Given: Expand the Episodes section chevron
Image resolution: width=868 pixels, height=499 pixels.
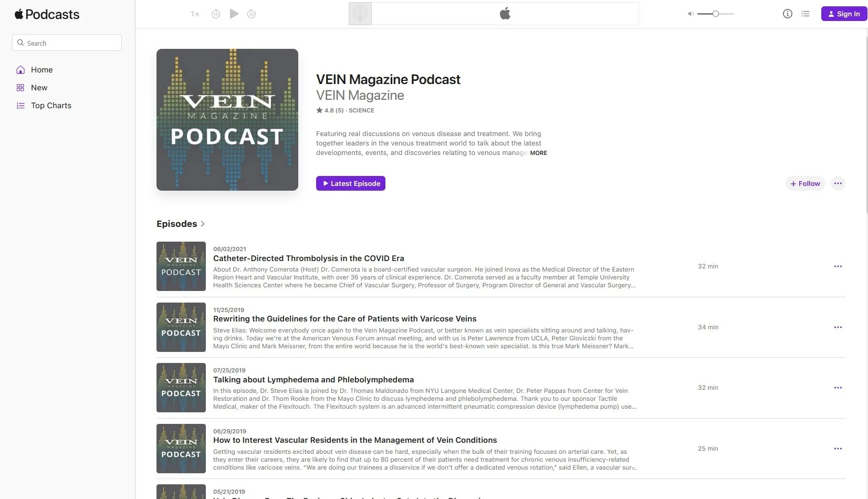Looking at the screenshot, I should [x=203, y=224].
